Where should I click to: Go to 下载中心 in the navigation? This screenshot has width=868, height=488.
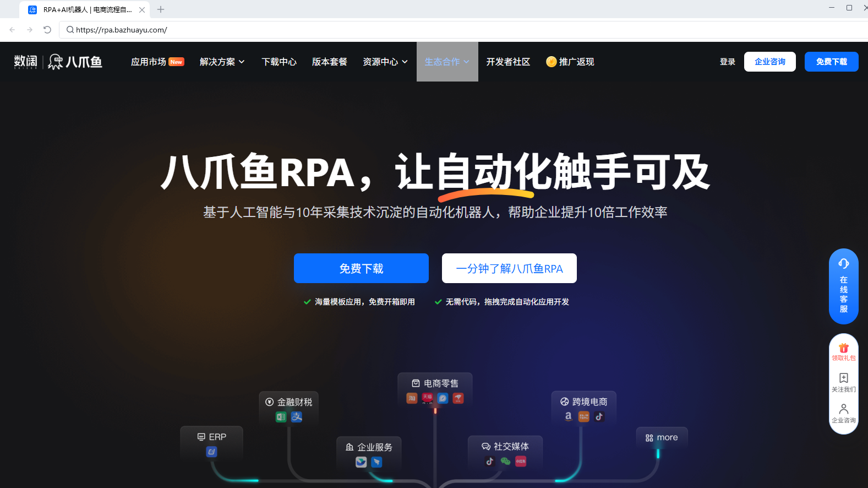click(x=279, y=62)
